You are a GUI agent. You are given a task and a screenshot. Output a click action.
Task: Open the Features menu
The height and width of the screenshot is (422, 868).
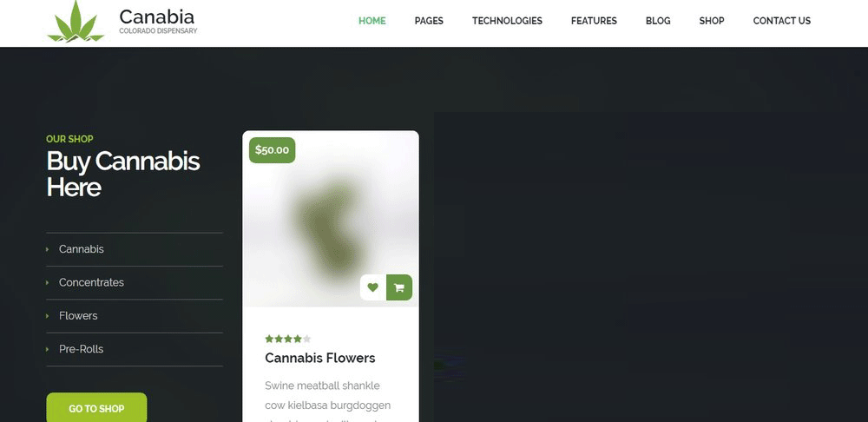point(594,21)
